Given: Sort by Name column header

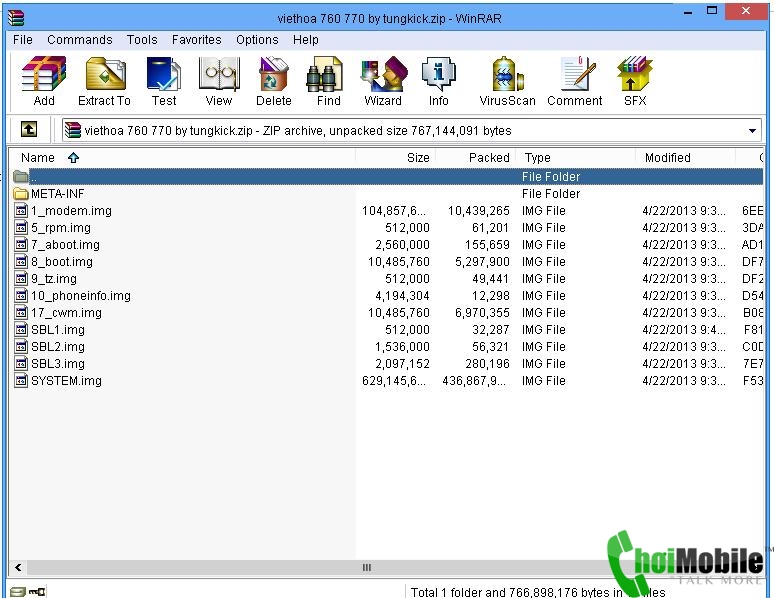Looking at the screenshot, I should 183,158.
